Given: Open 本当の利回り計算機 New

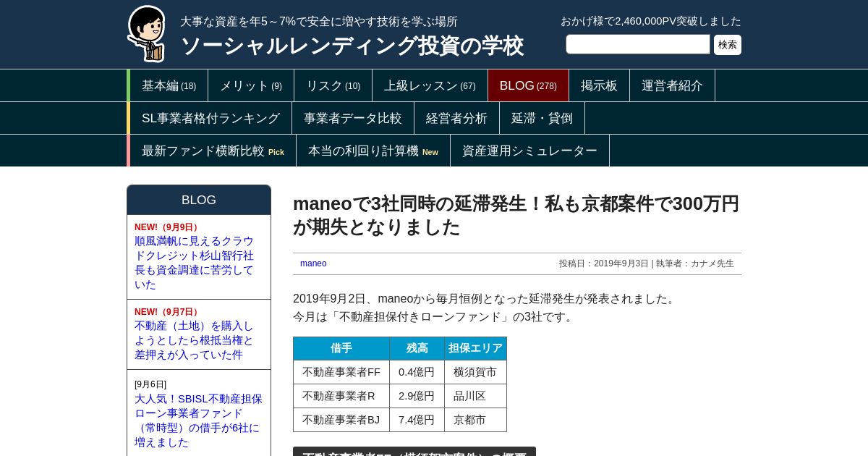Looking at the screenshot, I should (373, 151).
